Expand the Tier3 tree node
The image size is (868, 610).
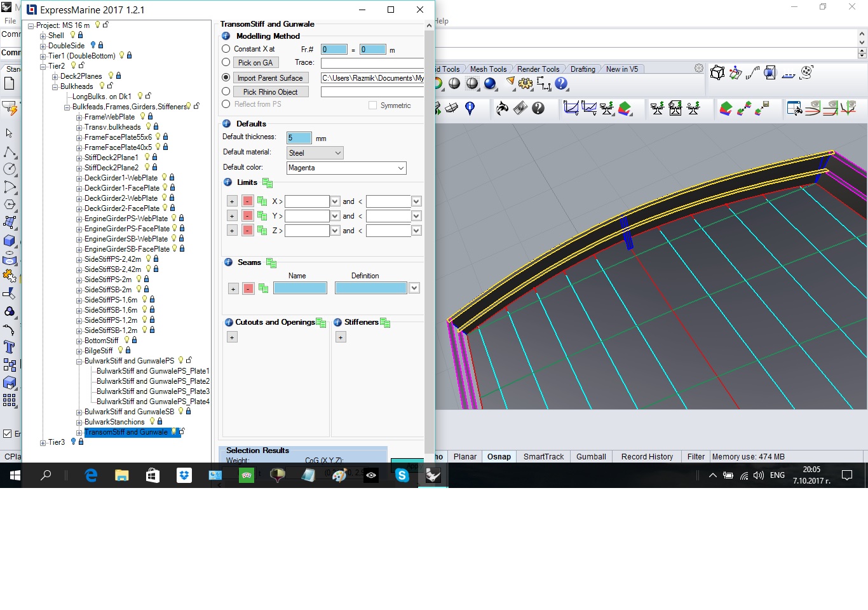(43, 442)
